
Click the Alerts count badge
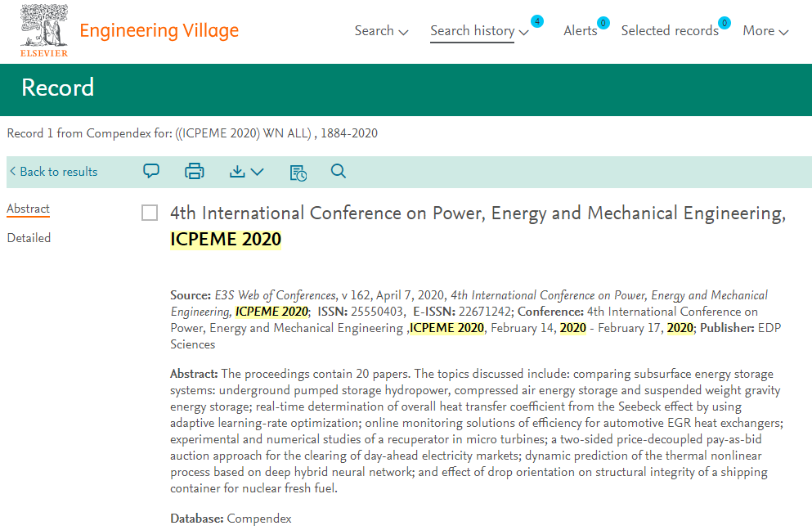tap(603, 23)
